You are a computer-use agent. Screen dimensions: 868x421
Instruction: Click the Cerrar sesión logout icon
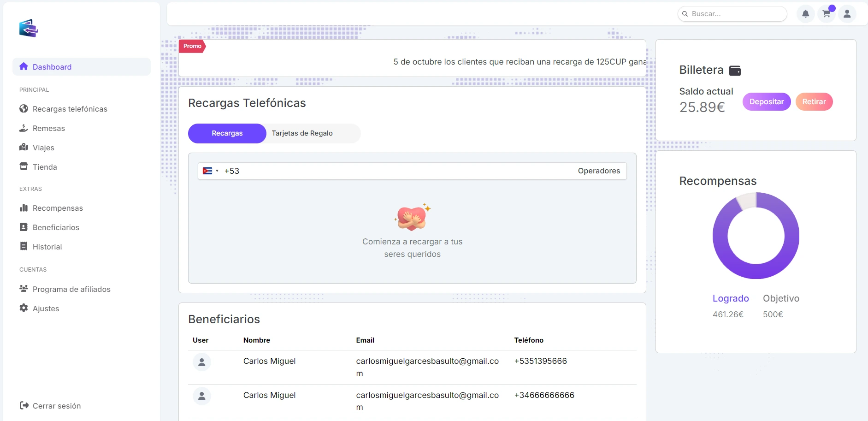(24, 405)
